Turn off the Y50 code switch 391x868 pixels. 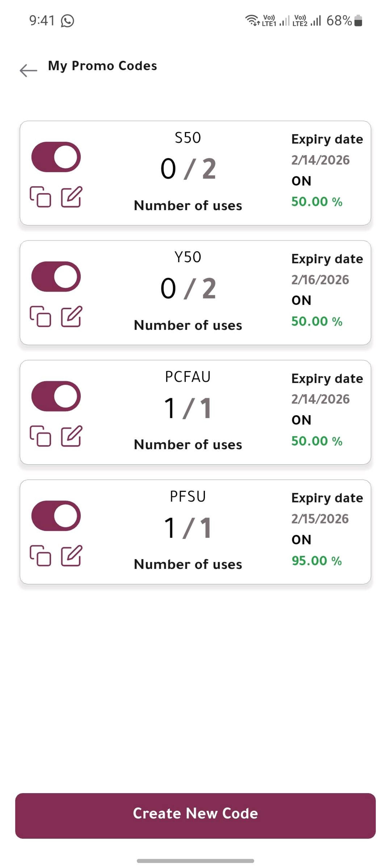point(56,277)
